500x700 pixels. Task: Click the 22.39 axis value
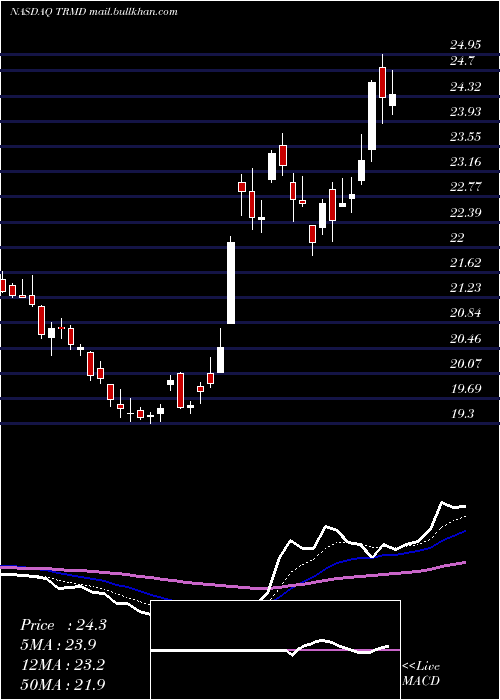[465, 212]
